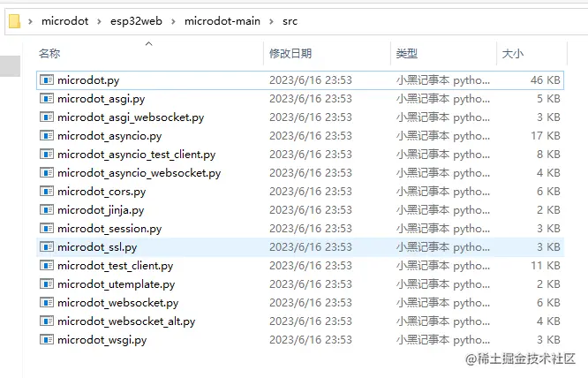588x378 pixels.
Task: Select the file name microdot_asyncio.py
Action: click(109, 136)
